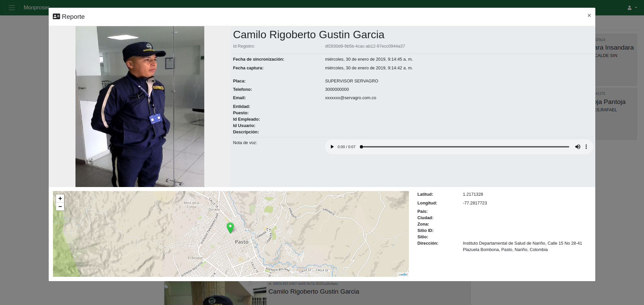Expand the user account dropdown
Screen dimensions: 644x305
[x=632, y=8]
